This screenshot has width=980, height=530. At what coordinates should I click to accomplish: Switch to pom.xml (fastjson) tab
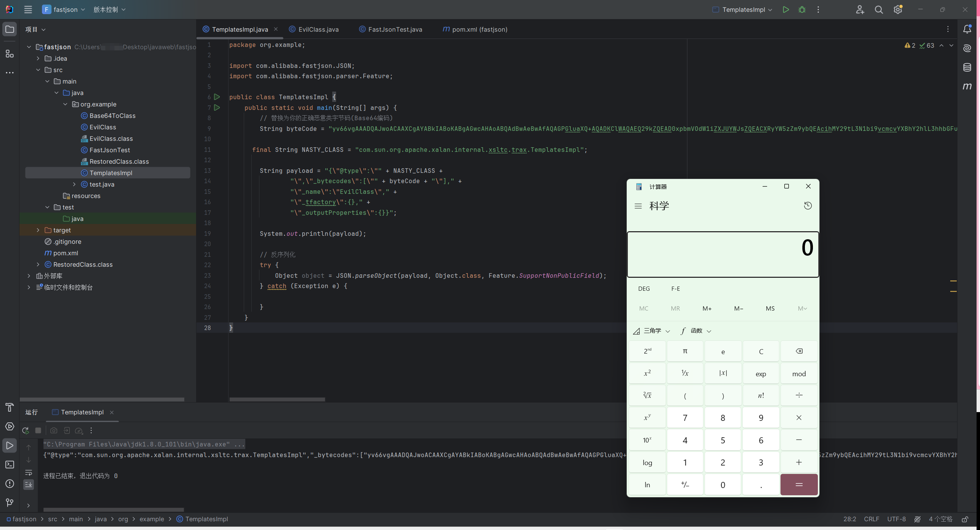(x=475, y=29)
